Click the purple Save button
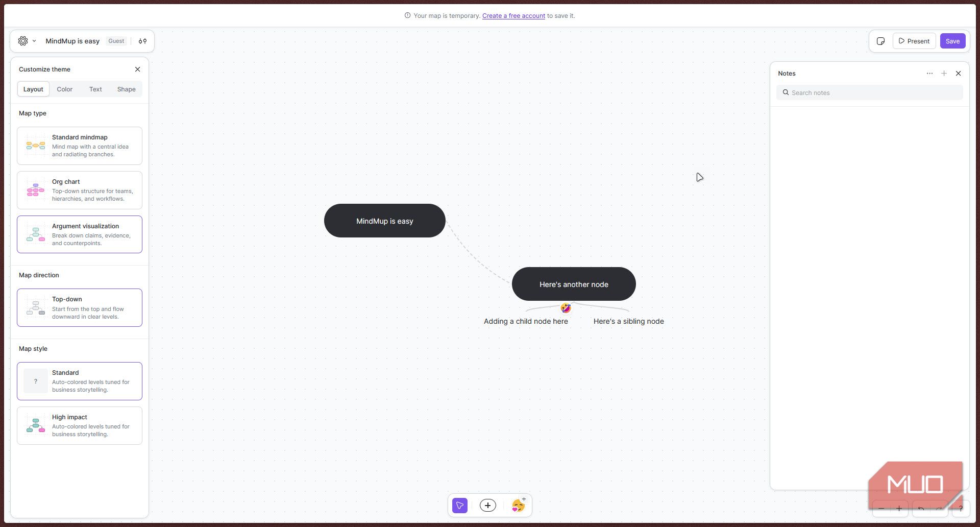The image size is (980, 527). point(952,41)
